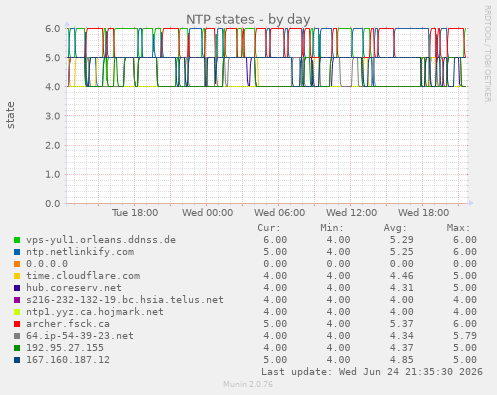This screenshot has width=497, height=395.
Task: Click the Avg: column header
Action: click(395, 228)
